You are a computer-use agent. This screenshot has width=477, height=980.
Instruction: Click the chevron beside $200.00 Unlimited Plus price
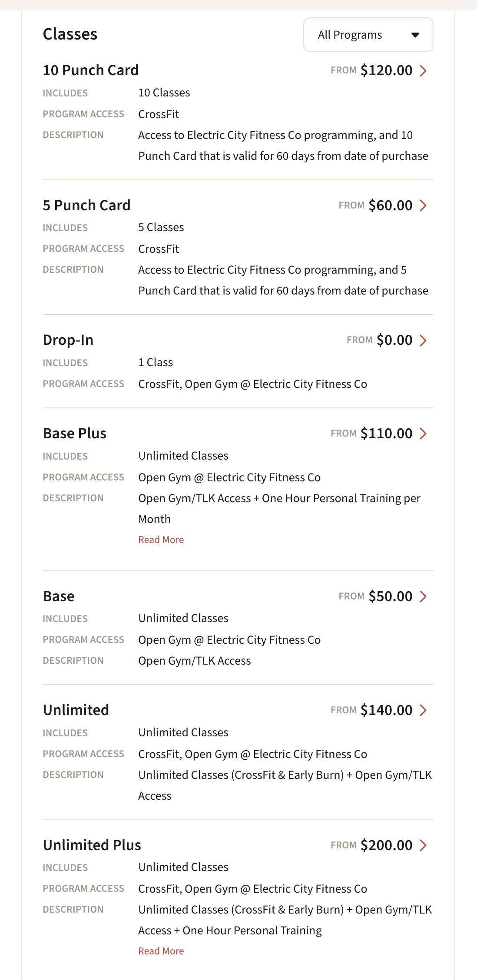pos(423,845)
